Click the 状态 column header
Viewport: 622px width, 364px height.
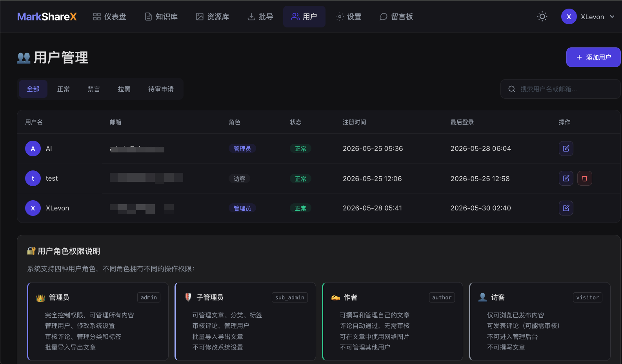tap(296, 122)
